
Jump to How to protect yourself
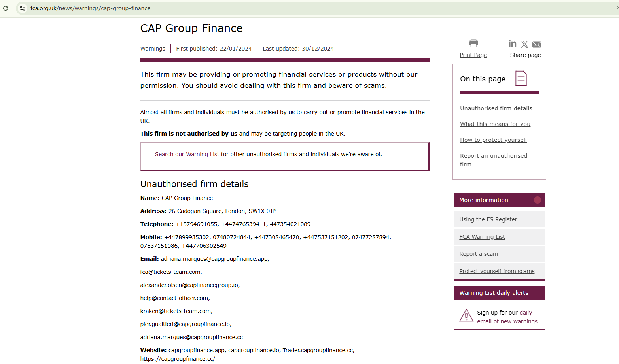click(494, 140)
